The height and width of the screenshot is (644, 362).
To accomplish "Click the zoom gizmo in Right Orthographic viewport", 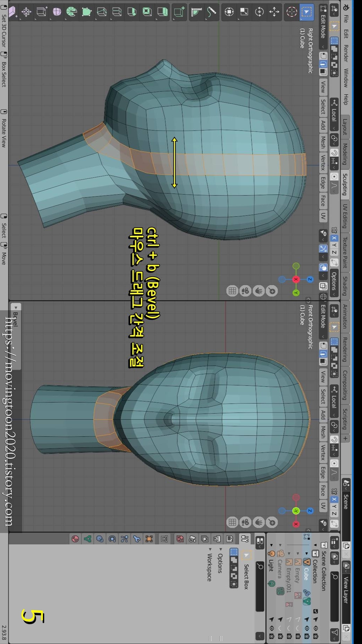I will (x=272, y=291).
